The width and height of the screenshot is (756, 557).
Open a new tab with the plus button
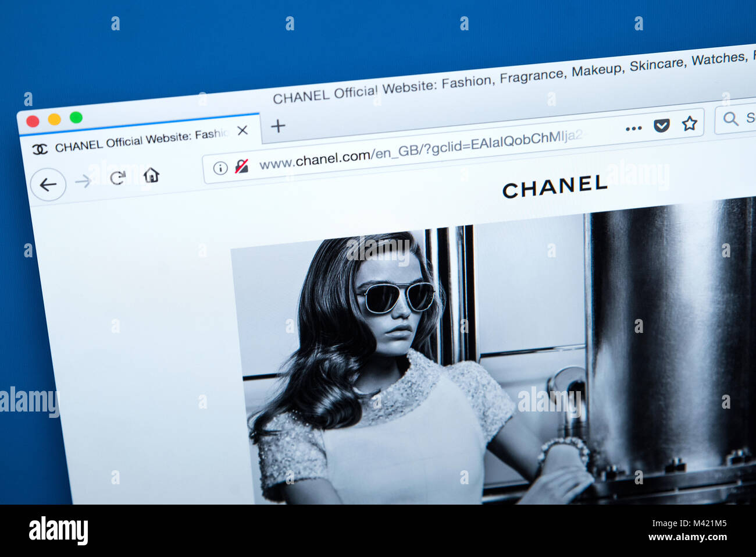point(278,126)
